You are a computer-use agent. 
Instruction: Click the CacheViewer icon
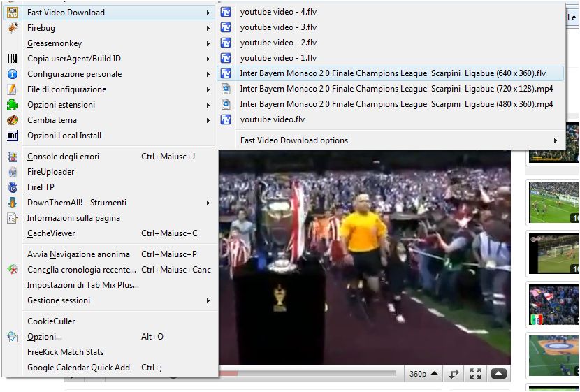pos(13,233)
